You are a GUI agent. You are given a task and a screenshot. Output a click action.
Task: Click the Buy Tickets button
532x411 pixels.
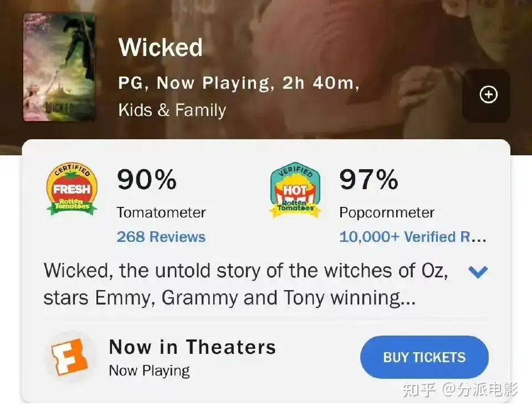pos(424,357)
